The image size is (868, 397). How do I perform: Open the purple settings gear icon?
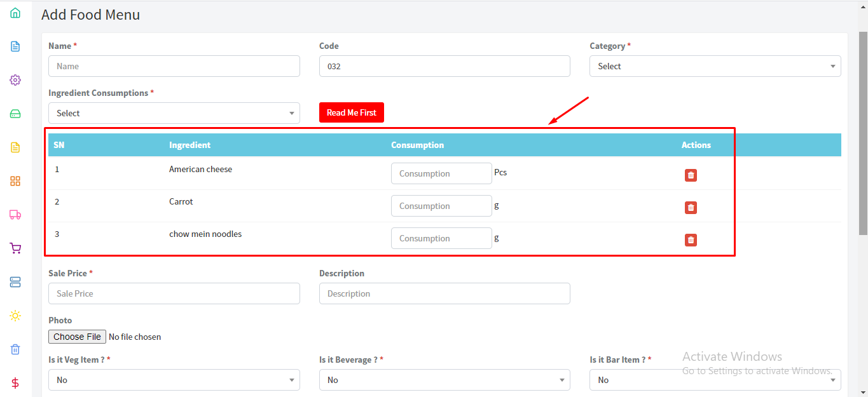tap(15, 80)
